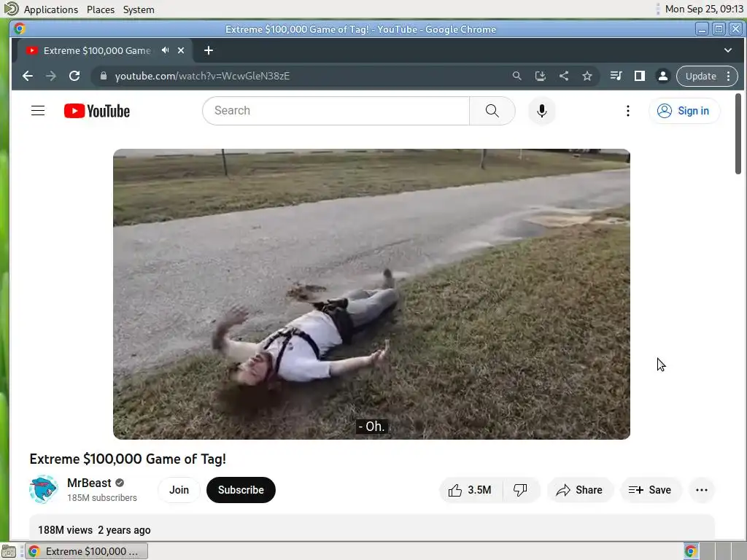
Task: Dislike the video with thumbs down
Action: click(x=520, y=490)
